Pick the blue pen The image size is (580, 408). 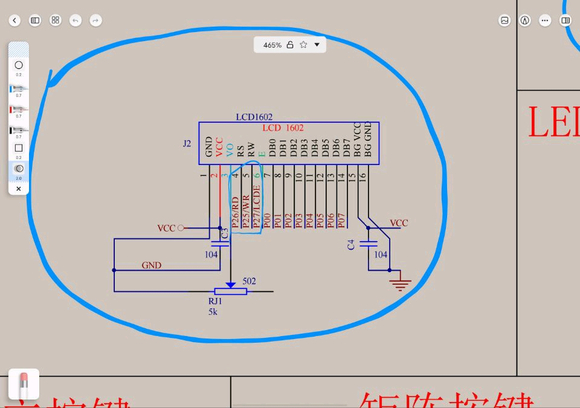click(18, 89)
